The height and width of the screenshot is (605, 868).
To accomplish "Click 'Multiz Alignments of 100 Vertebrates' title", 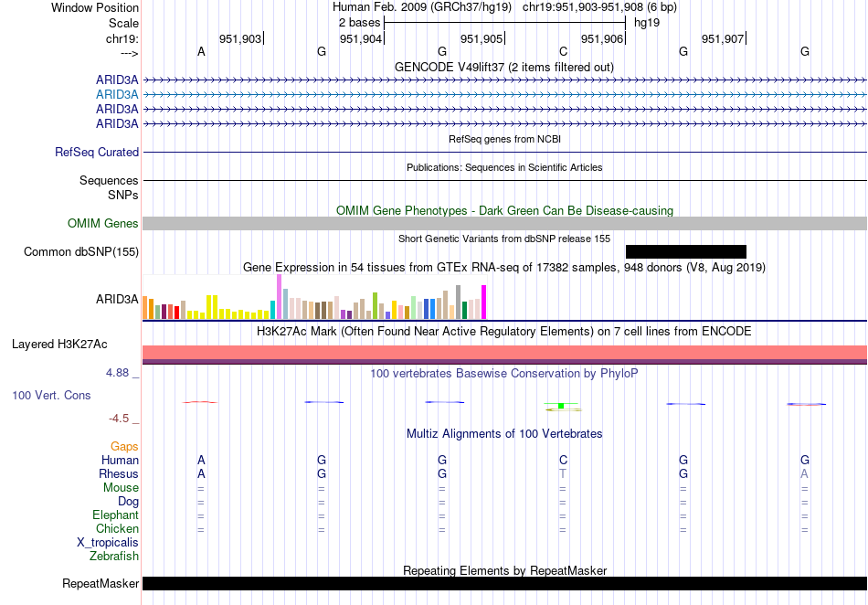I will (504, 434).
